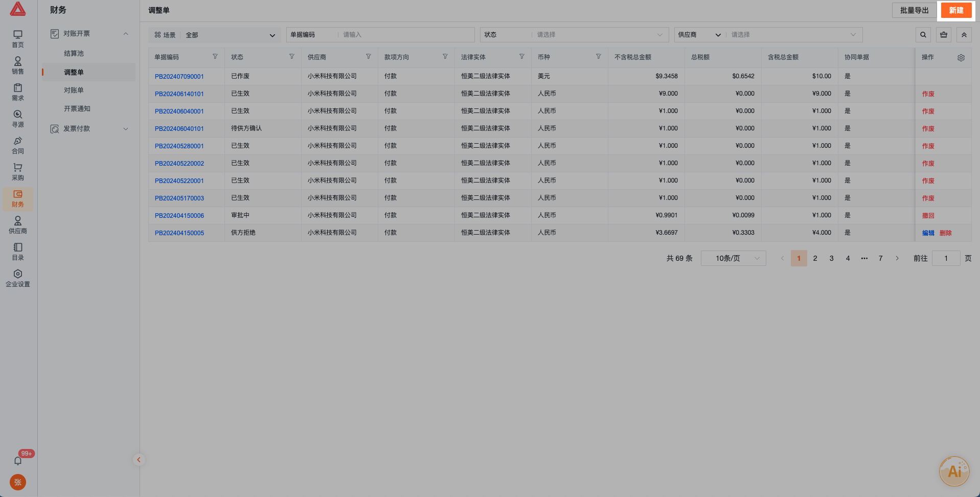
Task: Click the 新建 create button
Action: point(956,10)
